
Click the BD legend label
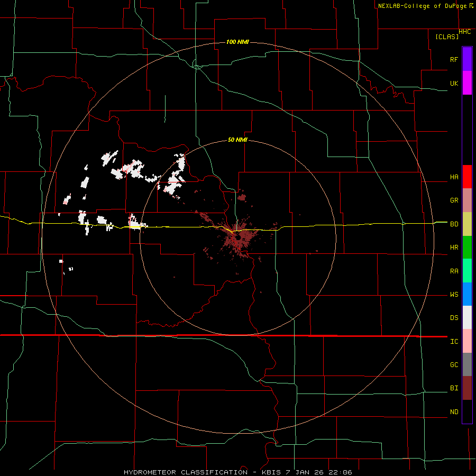454,224
